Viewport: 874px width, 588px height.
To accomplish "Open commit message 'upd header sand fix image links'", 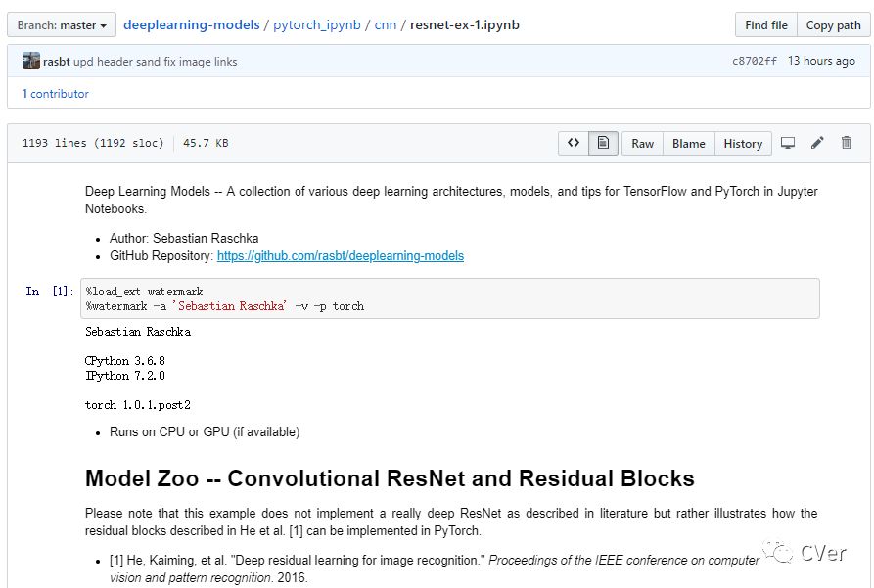I will pyautogui.click(x=156, y=61).
